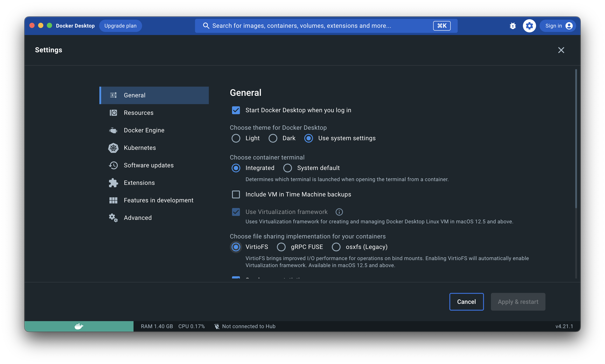Choose gRPC FUSE file sharing
The image size is (605, 364).
click(281, 247)
